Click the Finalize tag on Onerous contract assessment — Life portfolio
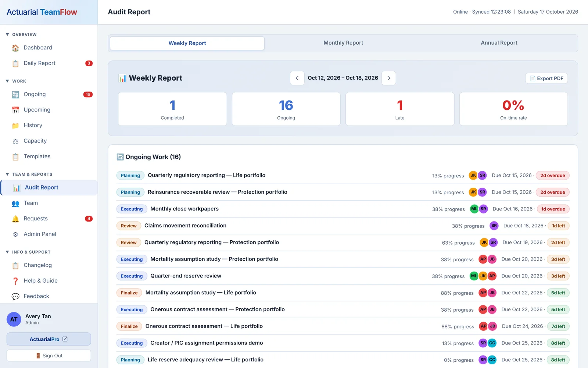Image resolution: width=588 pixels, height=368 pixels. tap(129, 326)
